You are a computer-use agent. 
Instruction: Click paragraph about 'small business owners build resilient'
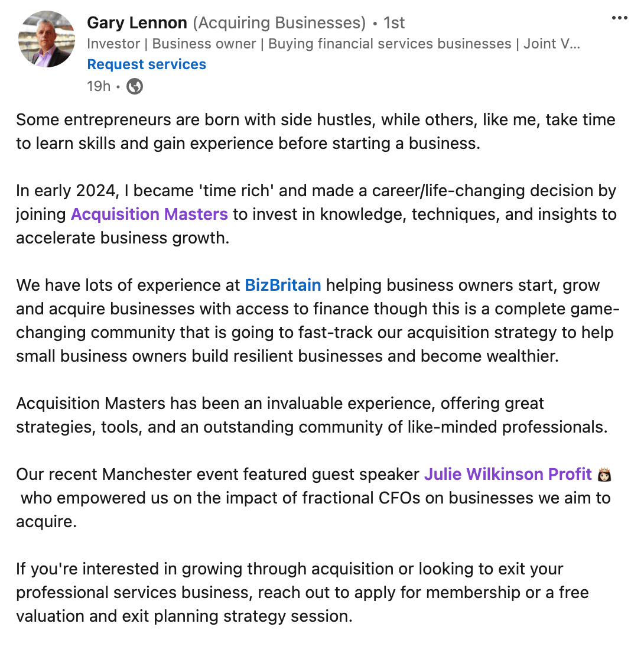tap(318, 320)
